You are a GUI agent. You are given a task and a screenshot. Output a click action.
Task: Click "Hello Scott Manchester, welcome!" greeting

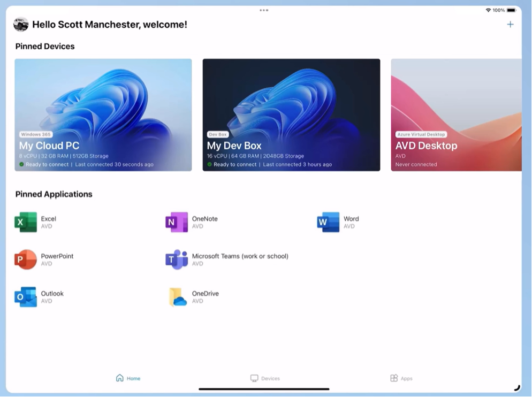coord(110,25)
